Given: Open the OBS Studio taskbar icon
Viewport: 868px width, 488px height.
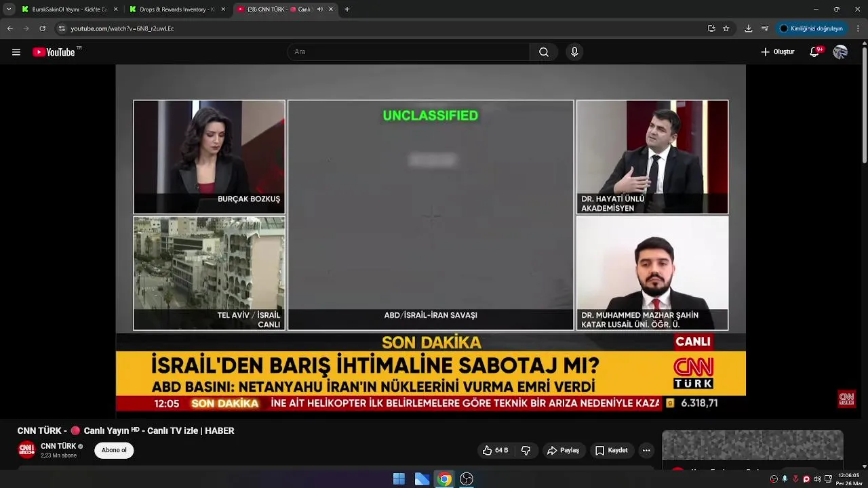Looking at the screenshot, I should (467, 479).
